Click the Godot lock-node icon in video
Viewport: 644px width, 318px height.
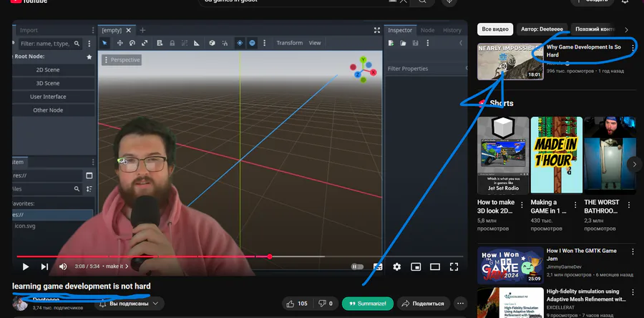(x=172, y=43)
